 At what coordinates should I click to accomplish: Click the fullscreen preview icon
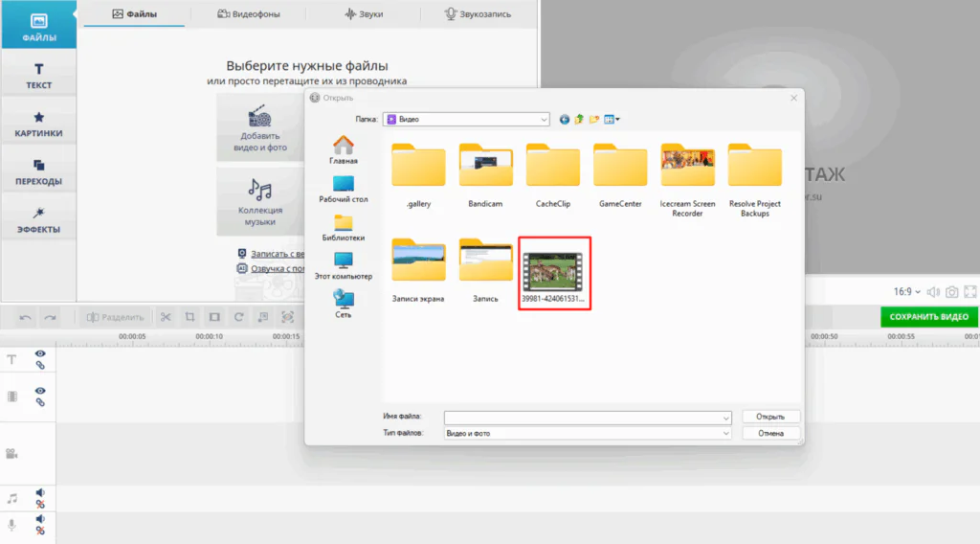click(970, 291)
